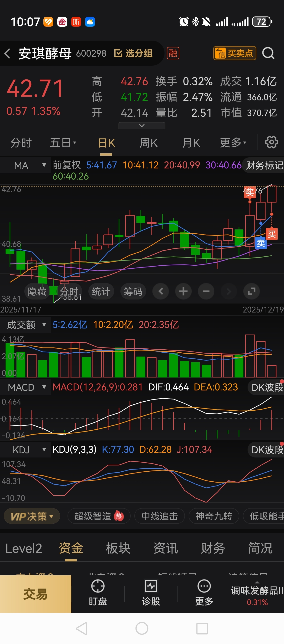
Task: Tap the back arrow beside 安琪酵母
Action: [x=7, y=54]
